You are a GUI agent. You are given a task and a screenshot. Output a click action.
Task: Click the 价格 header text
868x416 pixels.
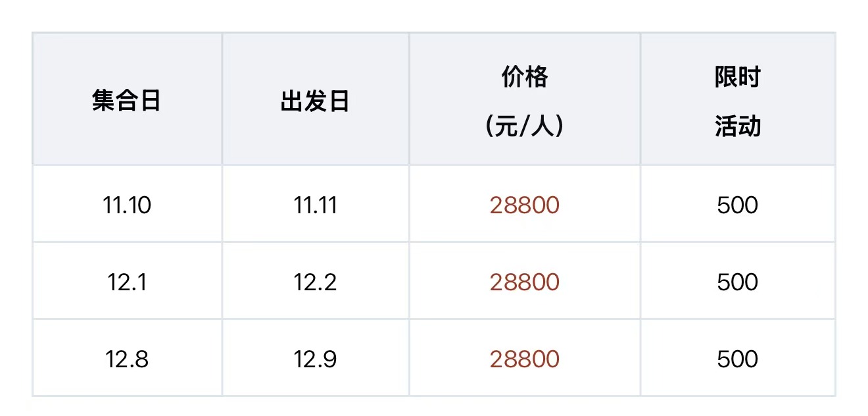pyautogui.click(x=525, y=78)
